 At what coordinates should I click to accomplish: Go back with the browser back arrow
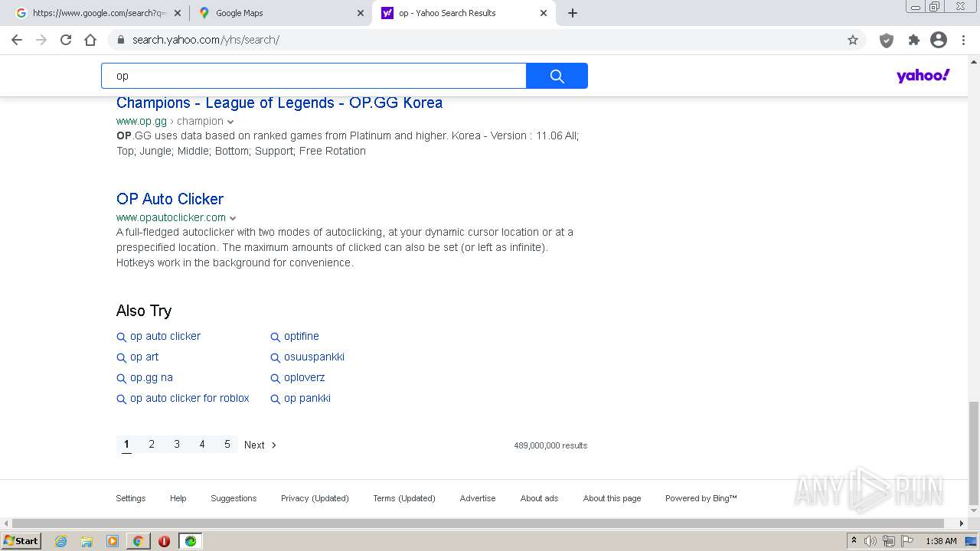tap(17, 40)
